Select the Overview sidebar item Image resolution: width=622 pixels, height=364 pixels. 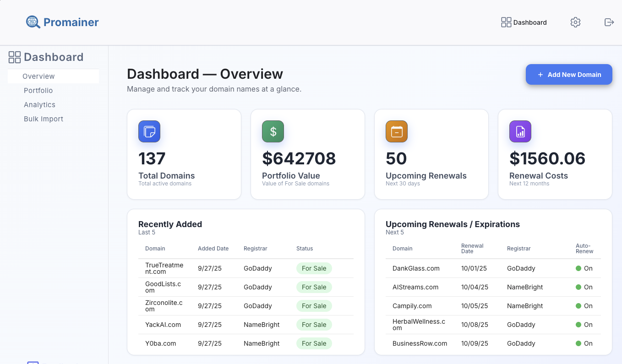click(x=38, y=76)
